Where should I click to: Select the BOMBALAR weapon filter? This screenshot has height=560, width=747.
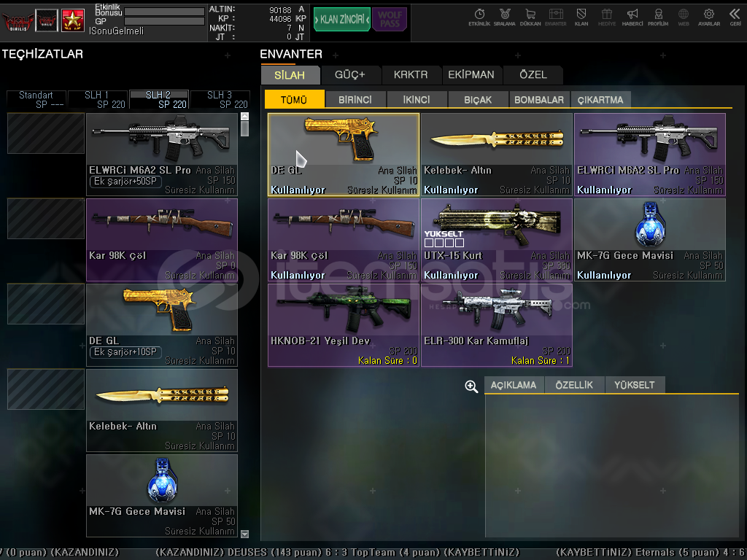tap(539, 99)
